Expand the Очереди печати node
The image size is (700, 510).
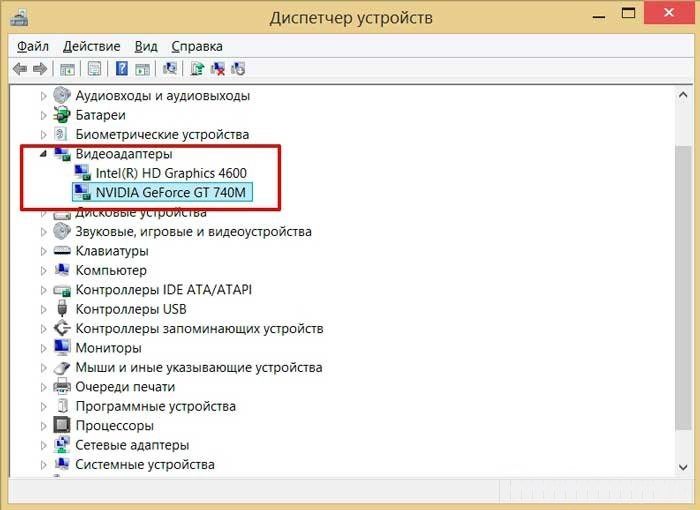43,387
